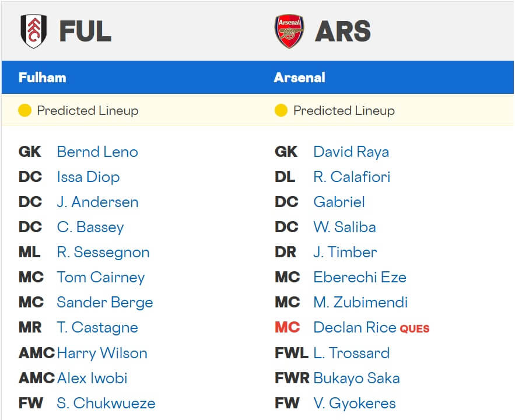Click R. Calafiori player name
The image size is (515, 420).
pyautogui.click(x=352, y=177)
